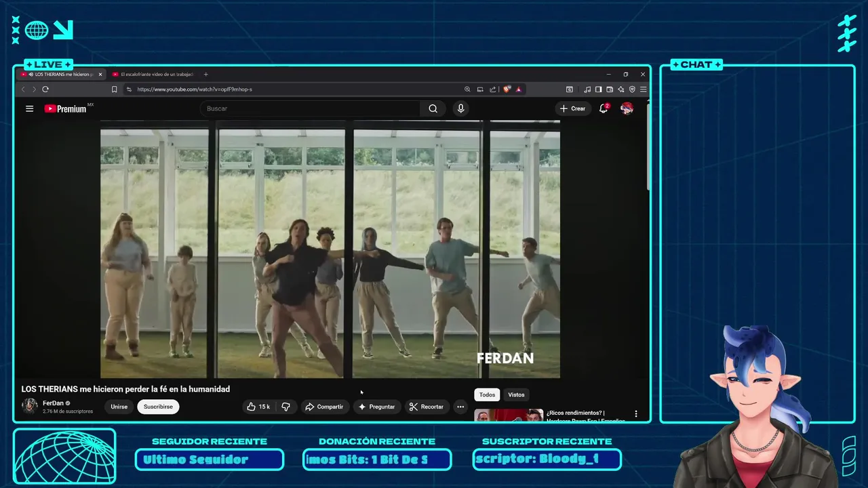Open Brave Rewards triangle icon
The image size is (868, 488).
(x=519, y=89)
